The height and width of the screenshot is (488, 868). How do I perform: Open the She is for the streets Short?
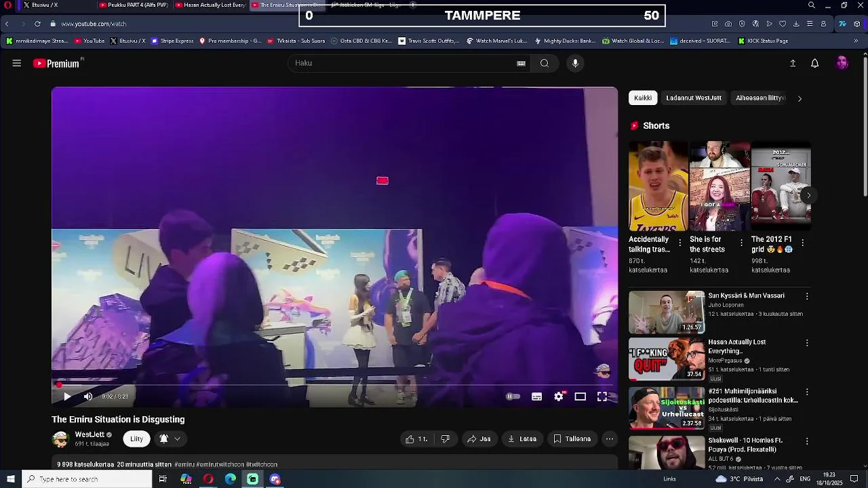719,186
